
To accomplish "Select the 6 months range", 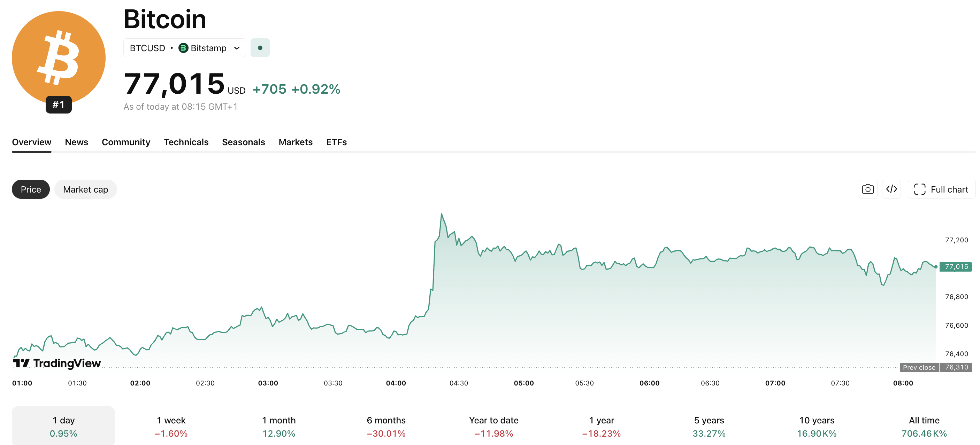I will (x=386, y=427).
